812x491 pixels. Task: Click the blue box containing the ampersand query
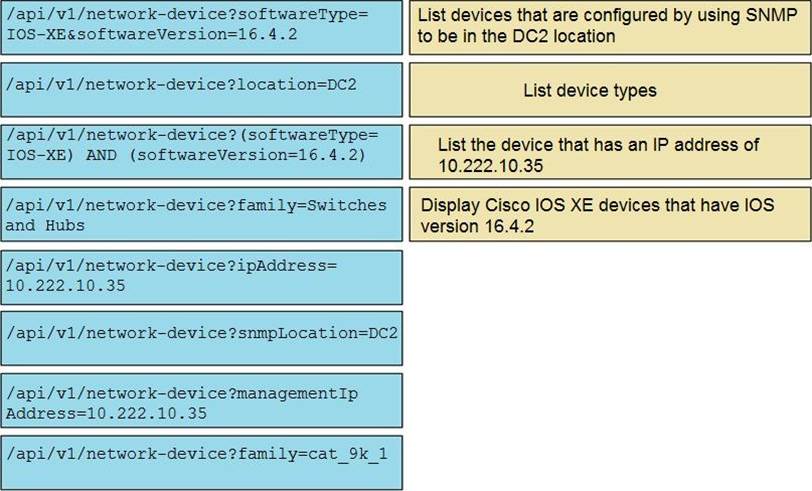pyautogui.click(x=202, y=28)
